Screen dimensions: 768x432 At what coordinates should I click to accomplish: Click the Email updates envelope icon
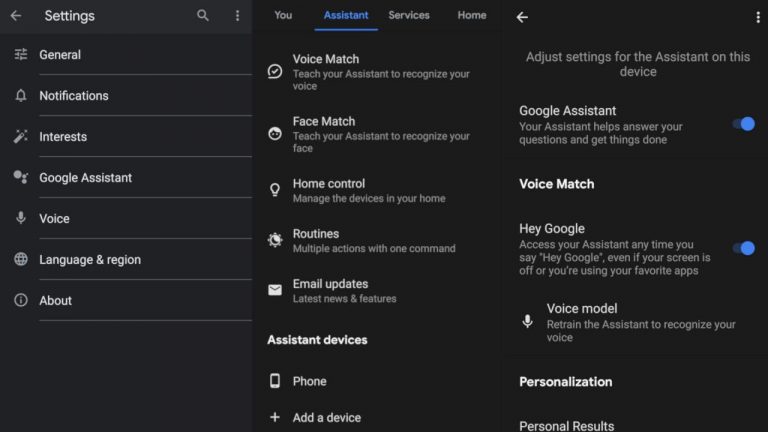pyautogui.click(x=275, y=290)
